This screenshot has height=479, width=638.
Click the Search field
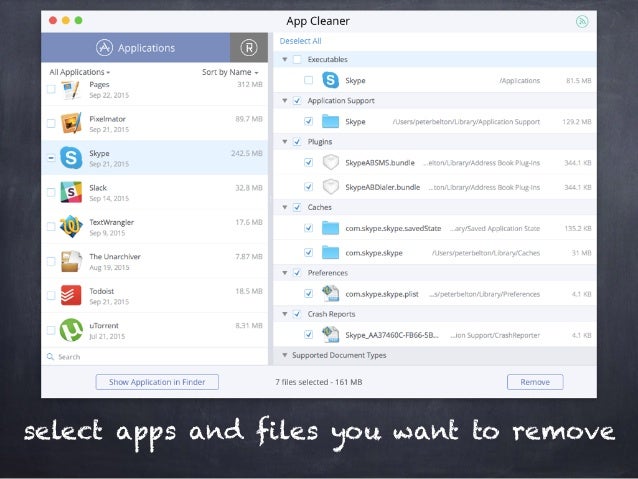click(x=155, y=357)
